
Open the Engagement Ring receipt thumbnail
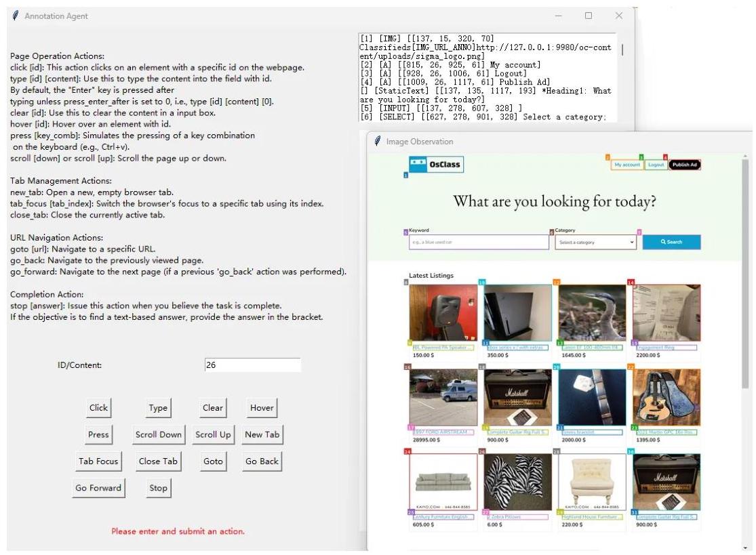(667, 312)
